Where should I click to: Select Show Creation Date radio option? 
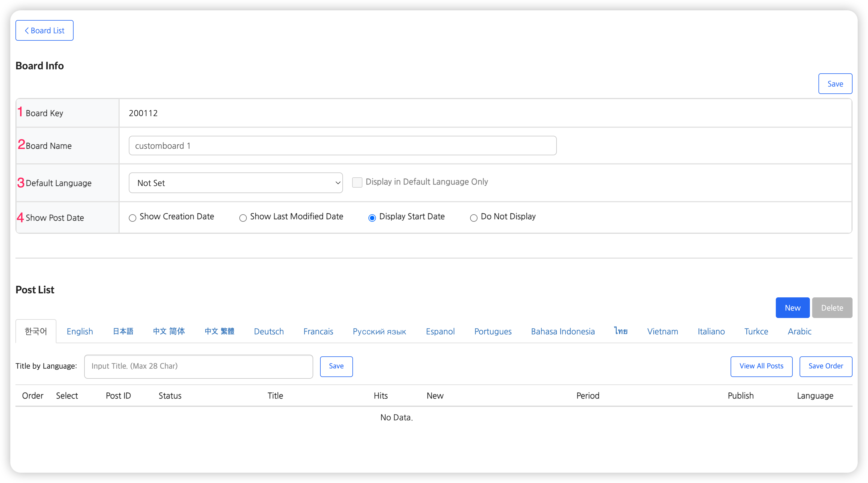coord(133,218)
